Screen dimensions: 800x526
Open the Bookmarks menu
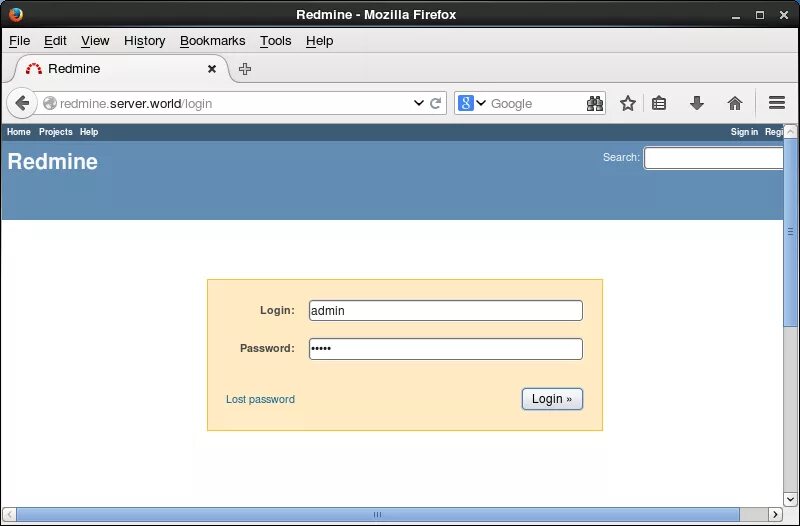213,41
